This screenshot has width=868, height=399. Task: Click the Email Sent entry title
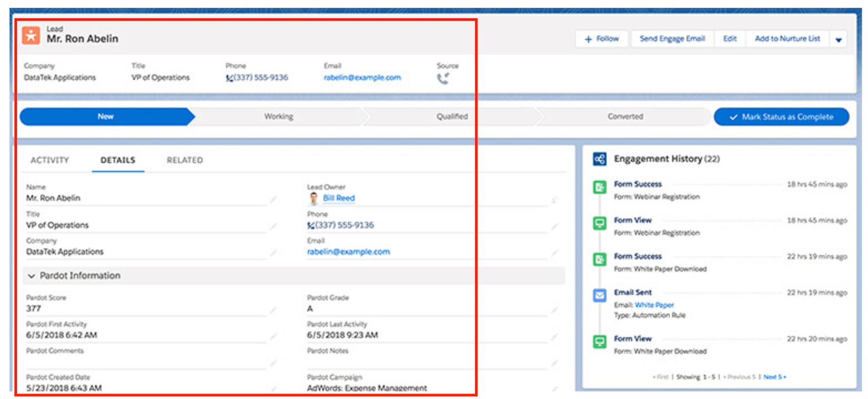click(633, 293)
